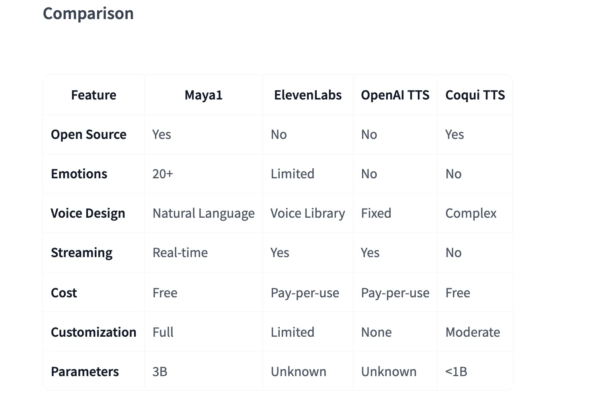600x400 pixels.
Task: Click the Coqui TTS column header
Action: 475,95
